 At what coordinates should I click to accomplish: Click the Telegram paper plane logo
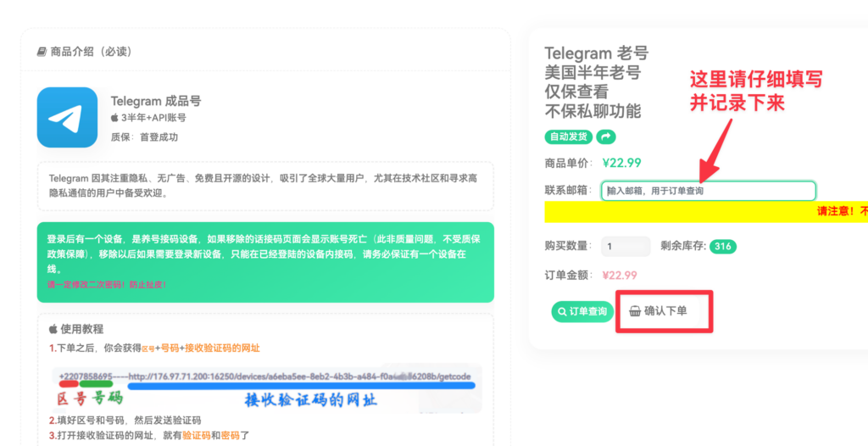point(68,118)
